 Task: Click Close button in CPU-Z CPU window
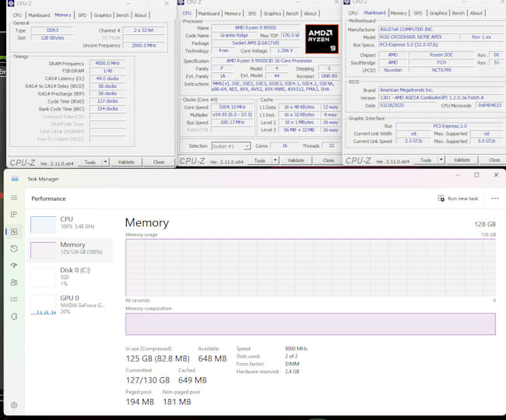[x=329, y=160]
